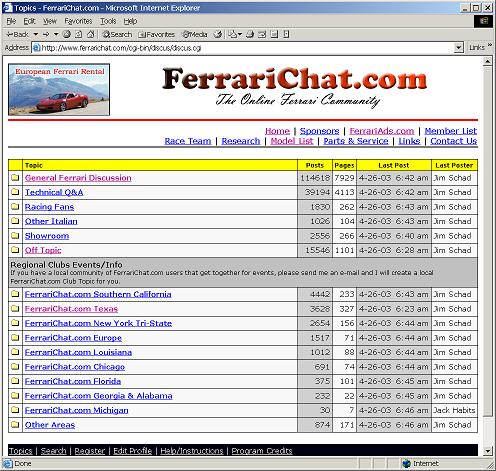
Task: Open FerrariChat.com Chicago club link
Action: pos(75,367)
